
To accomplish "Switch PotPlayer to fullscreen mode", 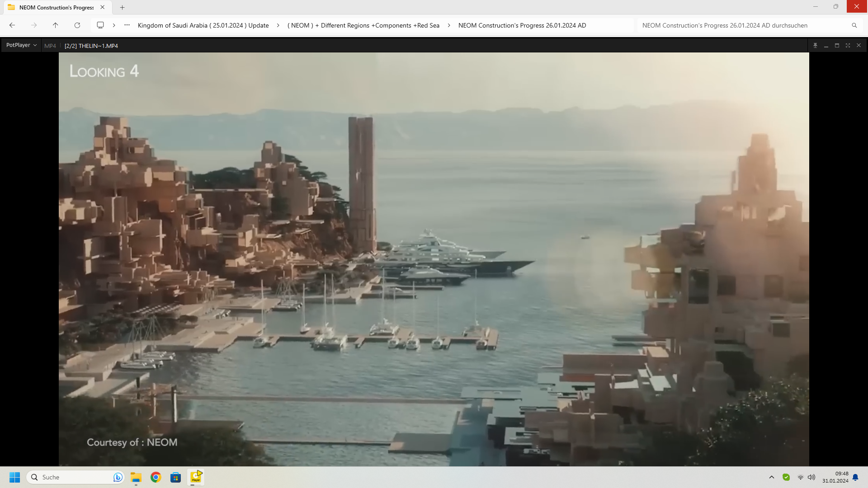I will 848,45.
